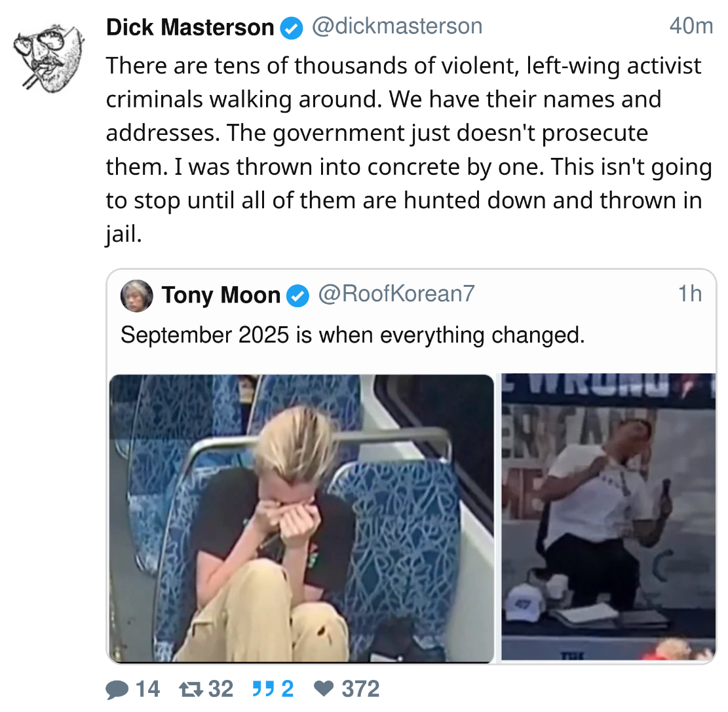Click the reply speech bubble icon
Viewport: 728px width, 712px height.
(117, 689)
